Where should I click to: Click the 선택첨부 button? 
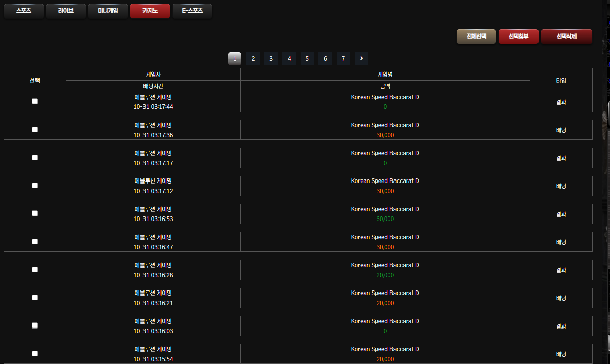(x=518, y=37)
